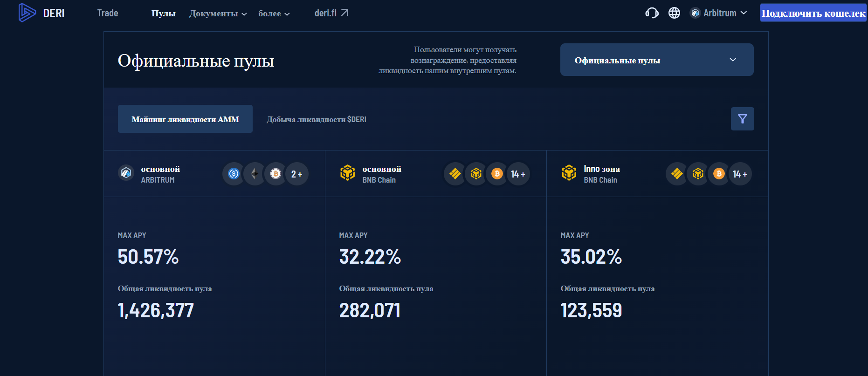Click Bitcoin token icon in Arbitrum pool

pos(276,174)
